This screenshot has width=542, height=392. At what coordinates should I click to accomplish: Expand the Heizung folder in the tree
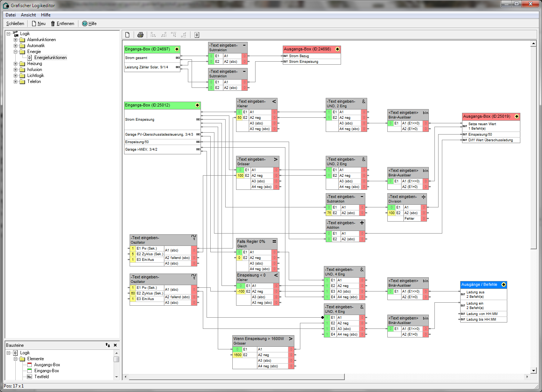(x=16, y=64)
